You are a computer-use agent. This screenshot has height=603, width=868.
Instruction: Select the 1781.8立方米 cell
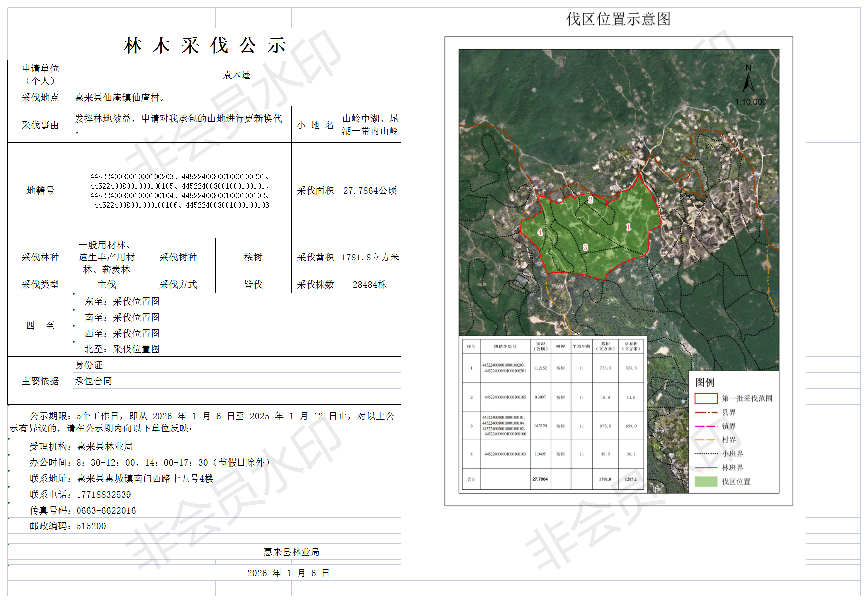370,257
